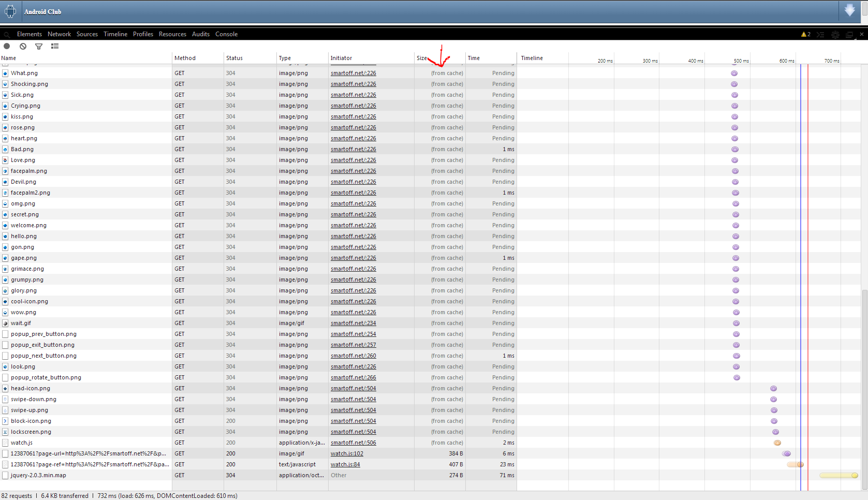Open smartoff.net/:506 initiator link for watch.js

354,443
